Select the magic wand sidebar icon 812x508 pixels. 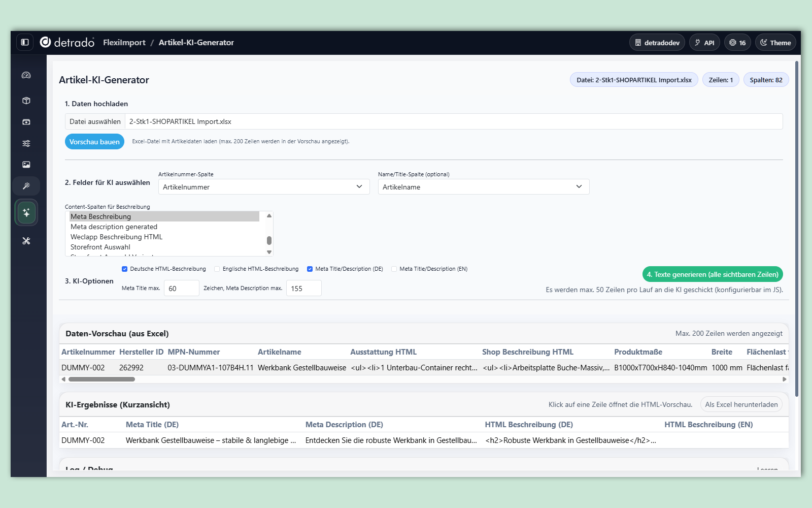[26, 186]
